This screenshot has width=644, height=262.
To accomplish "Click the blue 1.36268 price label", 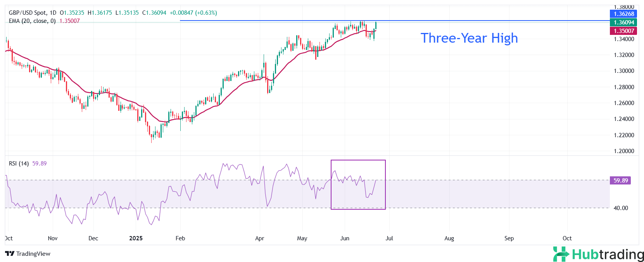I will tap(623, 14).
